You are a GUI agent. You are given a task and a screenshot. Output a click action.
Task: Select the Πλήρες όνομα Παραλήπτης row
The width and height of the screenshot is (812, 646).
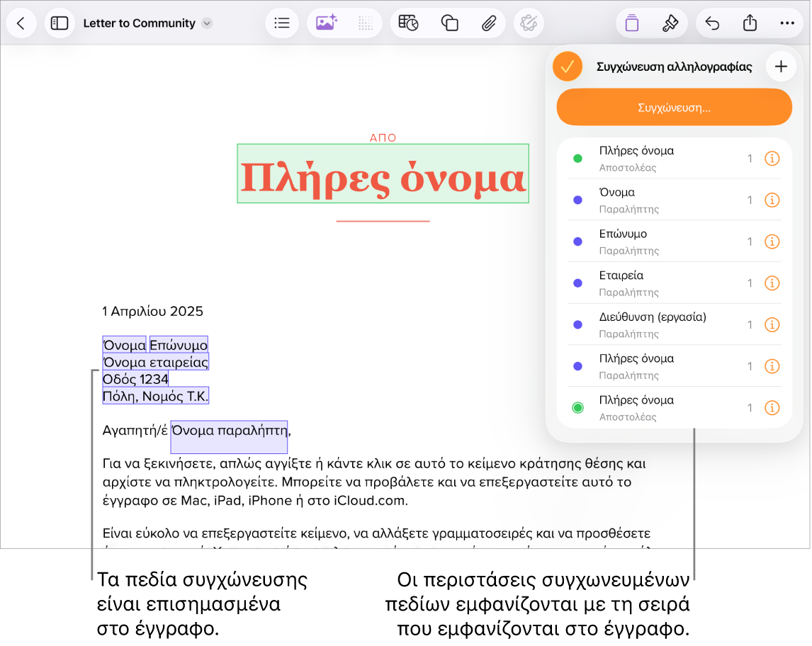coord(675,366)
